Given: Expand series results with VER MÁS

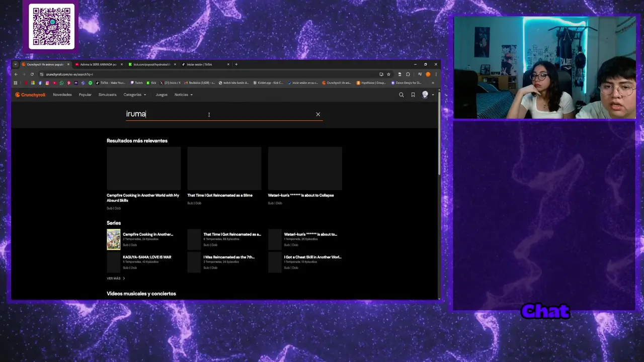Looking at the screenshot, I should click(116, 278).
